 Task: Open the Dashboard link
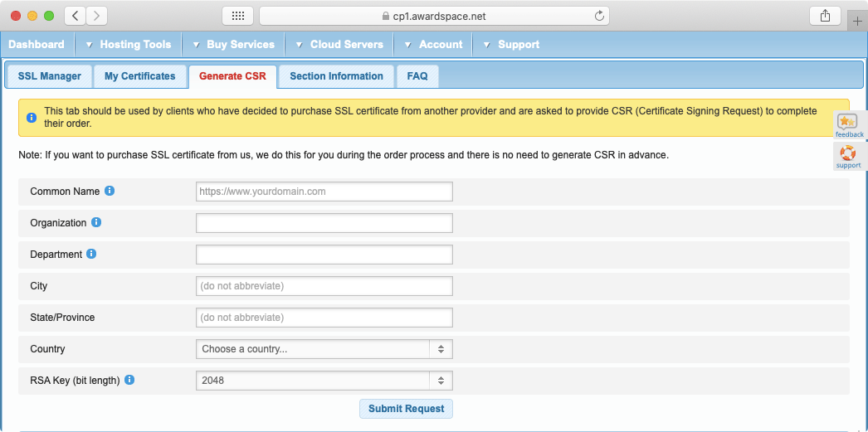[37, 45]
